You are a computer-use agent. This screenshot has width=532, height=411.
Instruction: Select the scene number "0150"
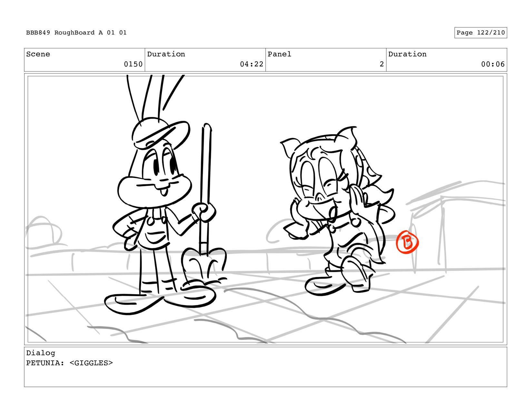point(133,64)
